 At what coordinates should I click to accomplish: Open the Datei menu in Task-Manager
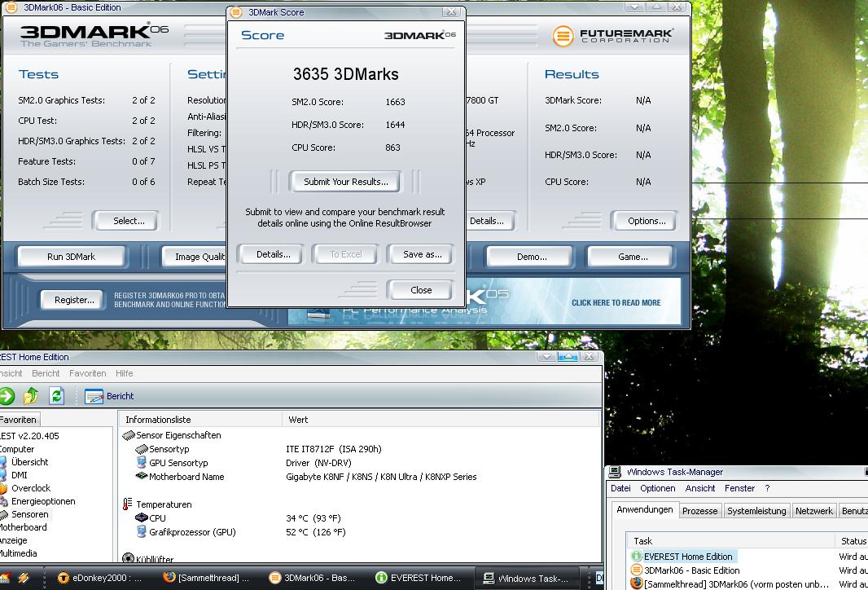point(620,488)
